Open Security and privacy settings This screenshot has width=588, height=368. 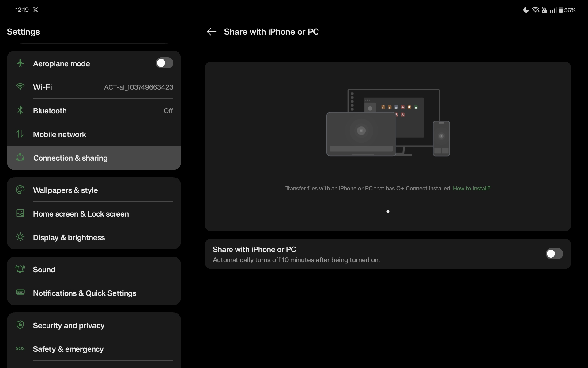point(94,325)
